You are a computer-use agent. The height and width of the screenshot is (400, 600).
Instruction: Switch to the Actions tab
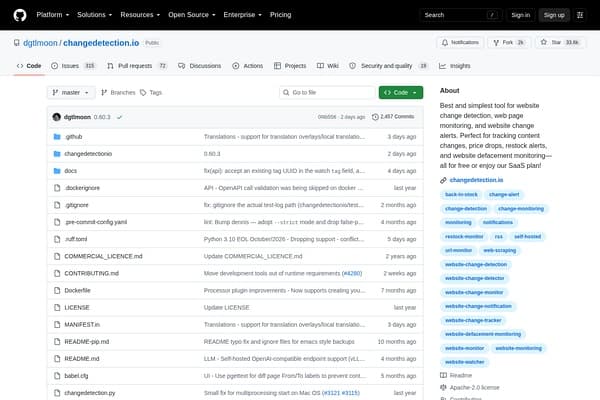(248, 66)
